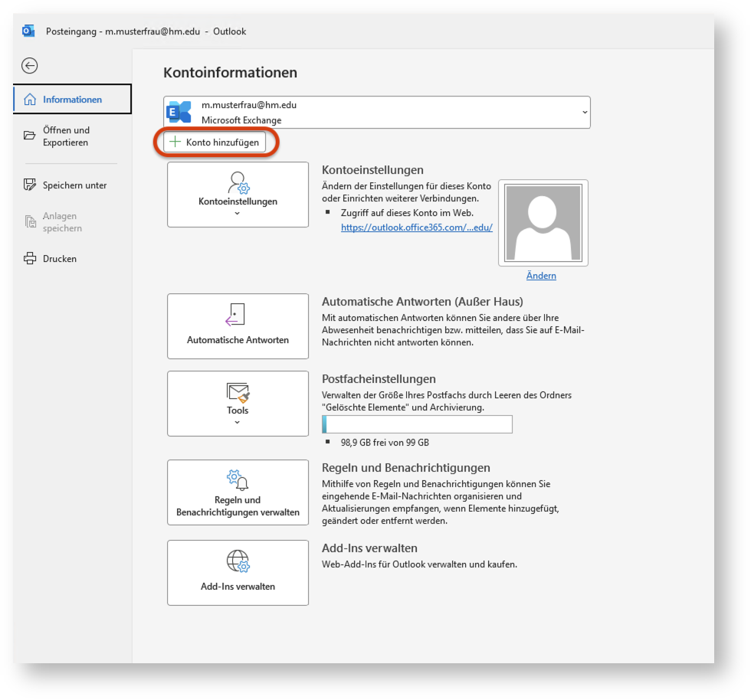Image resolution: width=751 pixels, height=700 pixels.
Task: Click the 'Microsoft Exchange' account type text
Action: [x=241, y=120]
